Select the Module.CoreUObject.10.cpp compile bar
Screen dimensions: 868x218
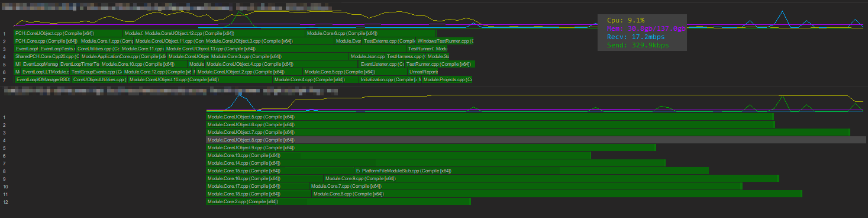(x=200, y=79)
